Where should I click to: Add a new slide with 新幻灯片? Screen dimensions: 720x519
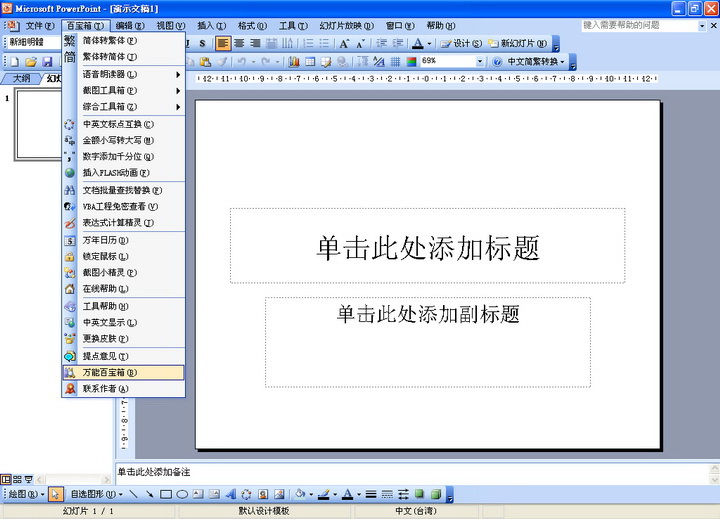click(518, 43)
